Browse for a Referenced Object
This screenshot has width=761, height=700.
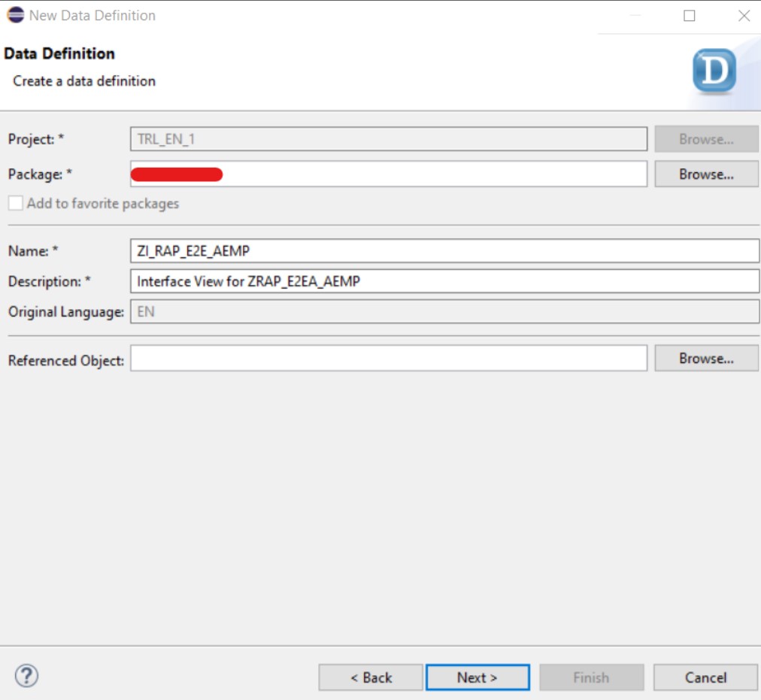coord(706,359)
